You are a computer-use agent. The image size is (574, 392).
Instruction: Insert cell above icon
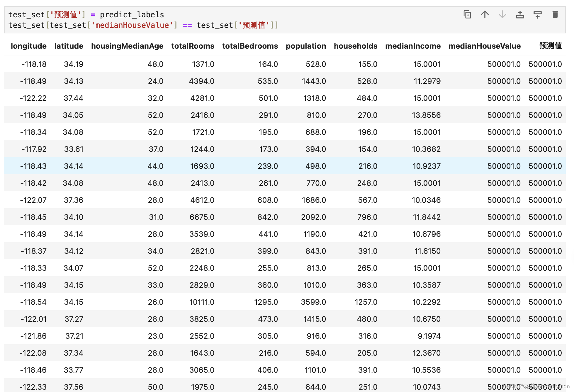pos(520,14)
